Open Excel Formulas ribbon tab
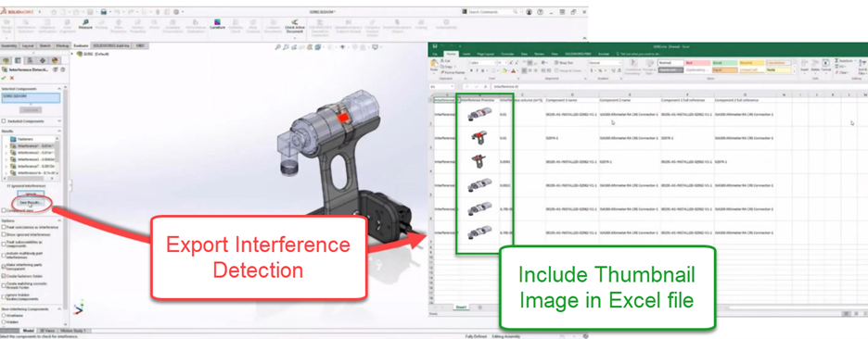This screenshot has width=868, height=339. 507,54
